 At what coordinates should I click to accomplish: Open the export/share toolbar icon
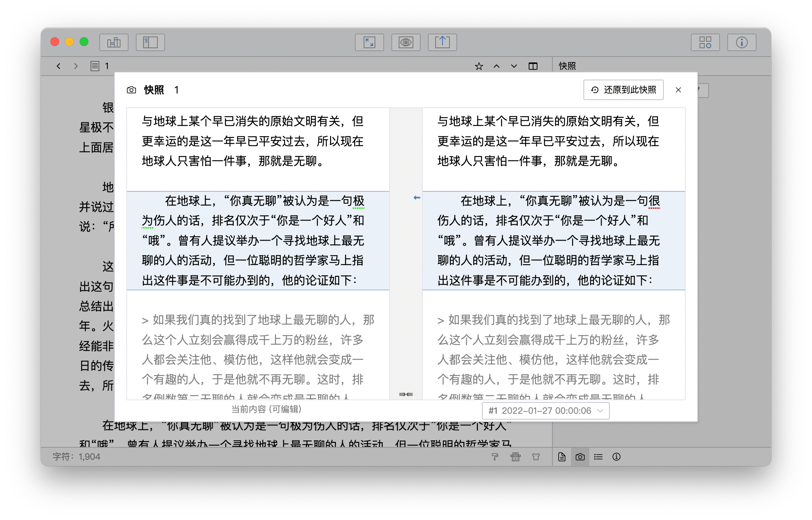pos(443,42)
